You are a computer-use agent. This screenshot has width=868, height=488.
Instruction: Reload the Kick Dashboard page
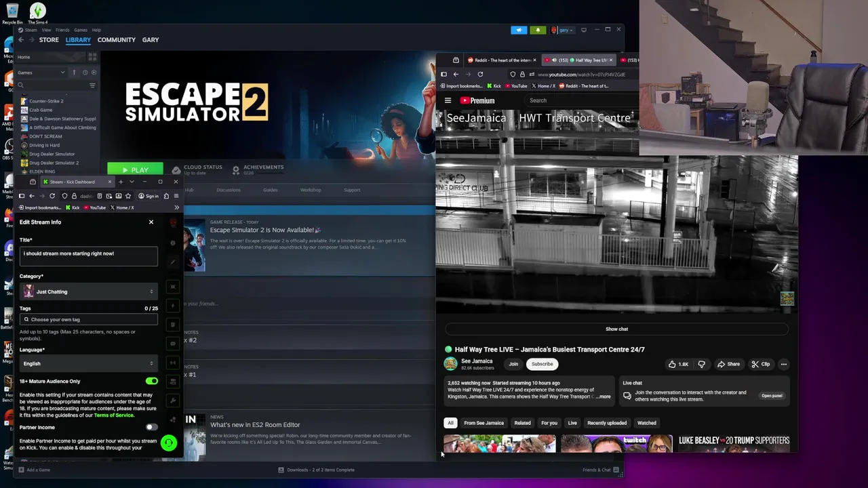click(52, 196)
